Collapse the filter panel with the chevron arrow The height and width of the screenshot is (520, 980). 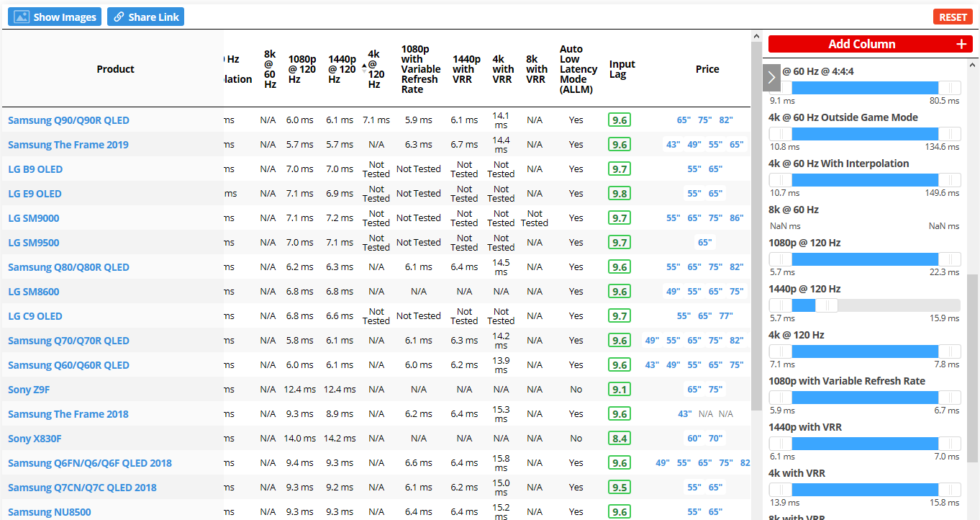click(x=771, y=77)
